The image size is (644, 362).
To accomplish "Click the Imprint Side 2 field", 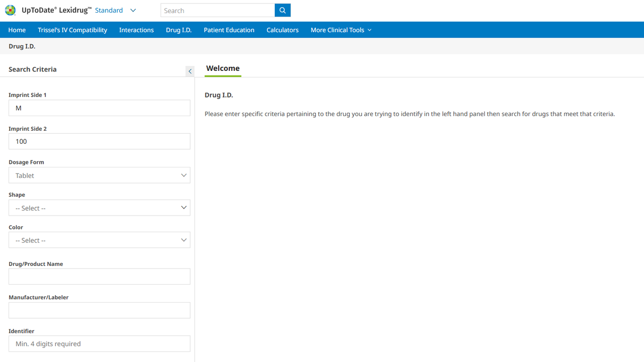I will coord(99,142).
